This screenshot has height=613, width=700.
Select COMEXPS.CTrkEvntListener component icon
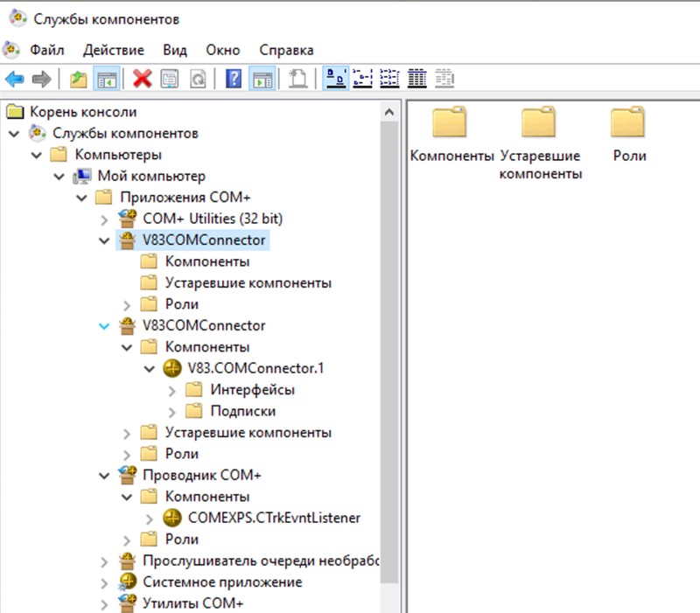(171, 518)
